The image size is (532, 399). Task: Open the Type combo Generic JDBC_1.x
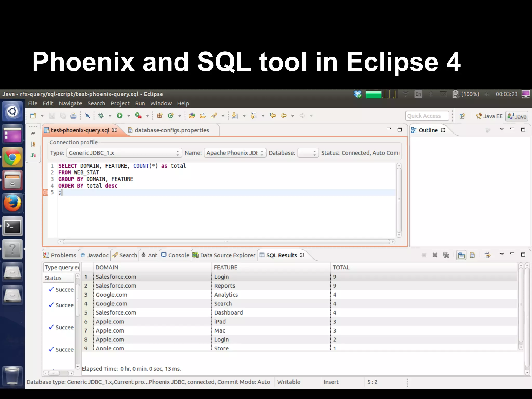[x=124, y=153]
